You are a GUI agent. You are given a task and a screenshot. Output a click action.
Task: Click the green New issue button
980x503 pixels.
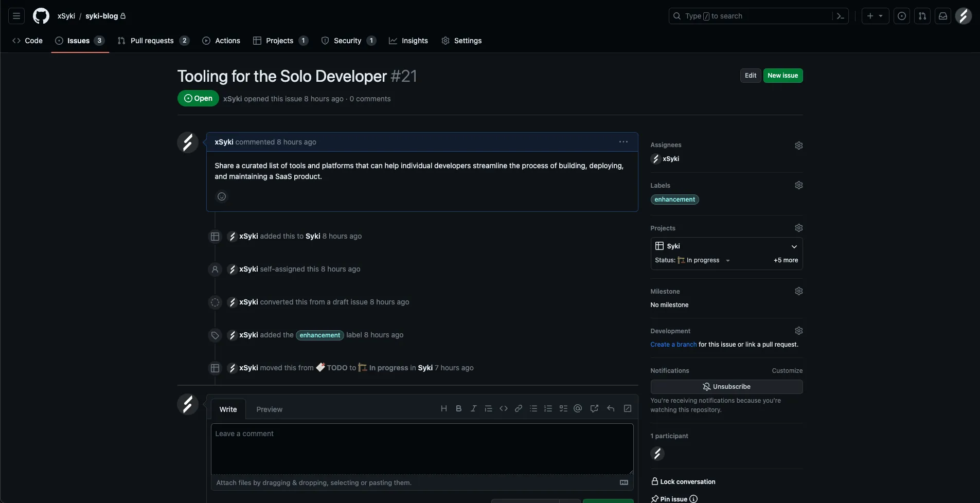coord(782,76)
